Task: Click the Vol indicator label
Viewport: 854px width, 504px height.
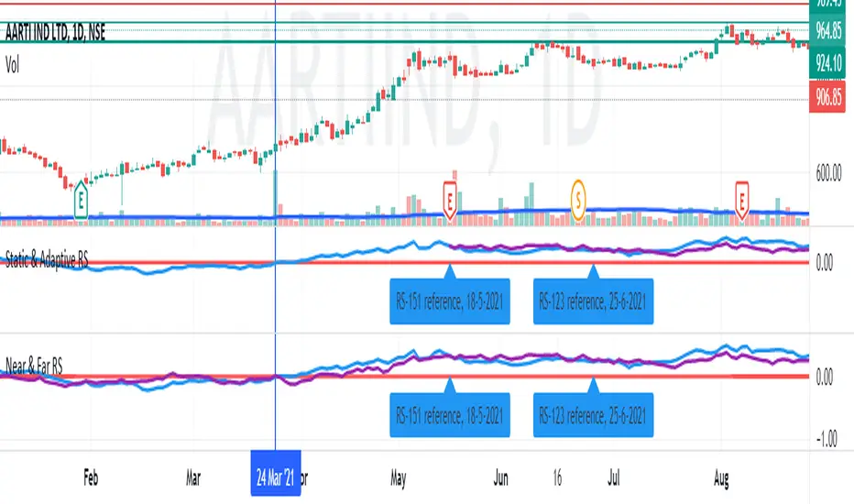Action: 12,65
